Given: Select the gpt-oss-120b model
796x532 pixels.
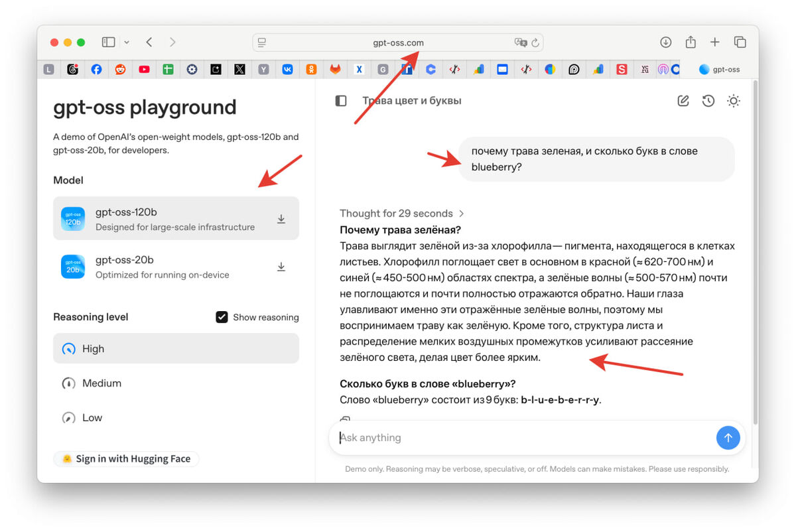Looking at the screenshot, I should [x=176, y=218].
